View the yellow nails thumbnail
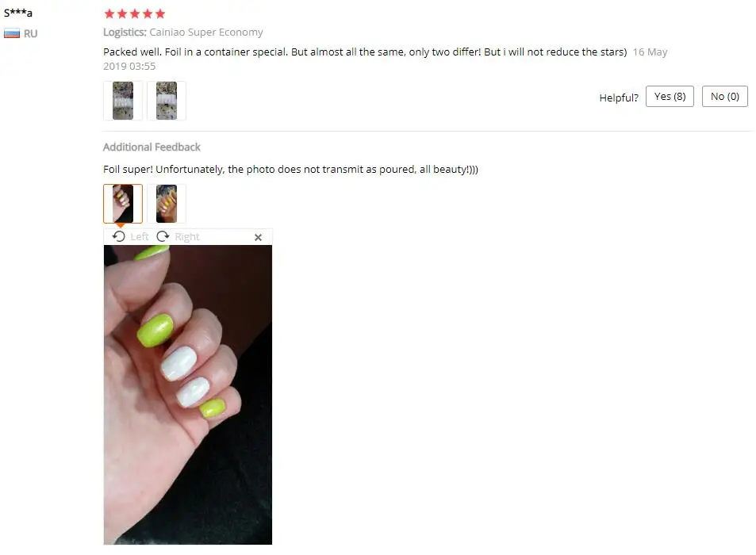 167,204
